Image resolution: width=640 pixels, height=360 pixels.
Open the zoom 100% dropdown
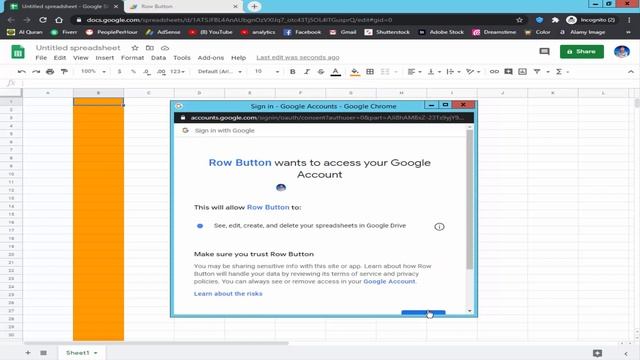tap(93, 71)
